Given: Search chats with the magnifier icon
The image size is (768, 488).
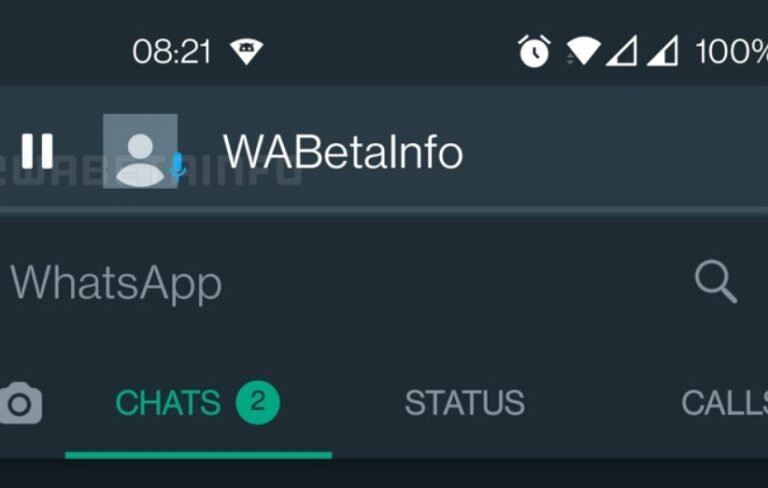Looking at the screenshot, I should point(716,282).
